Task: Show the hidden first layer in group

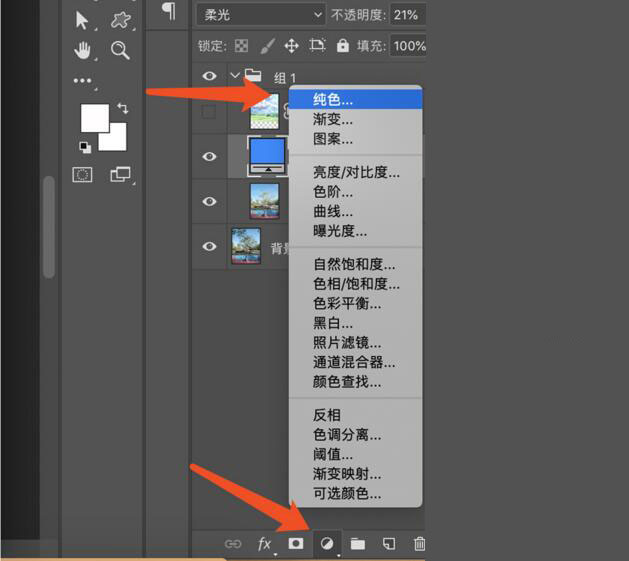Action: 209,112
